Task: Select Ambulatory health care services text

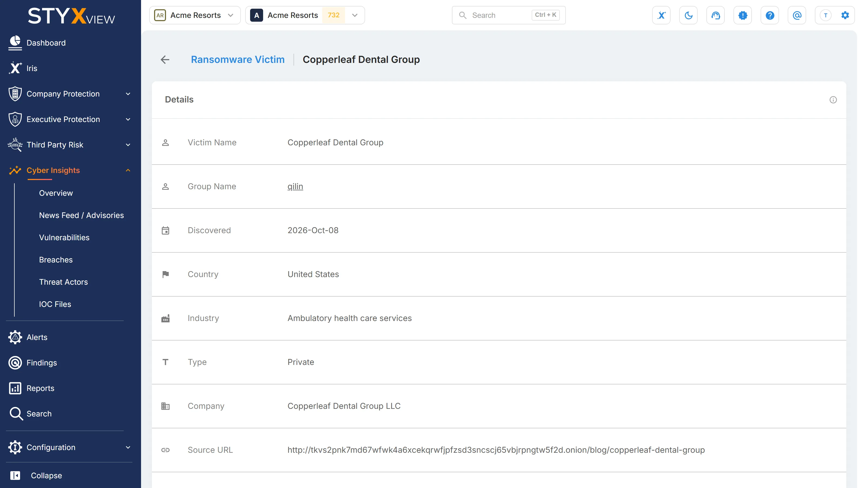Action: (x=349, y=318)
